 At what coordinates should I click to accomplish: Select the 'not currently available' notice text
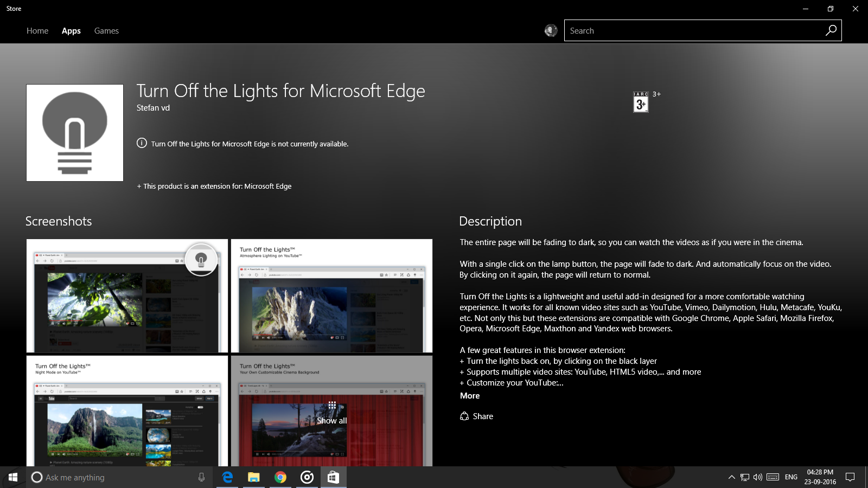tap(250, 144)
